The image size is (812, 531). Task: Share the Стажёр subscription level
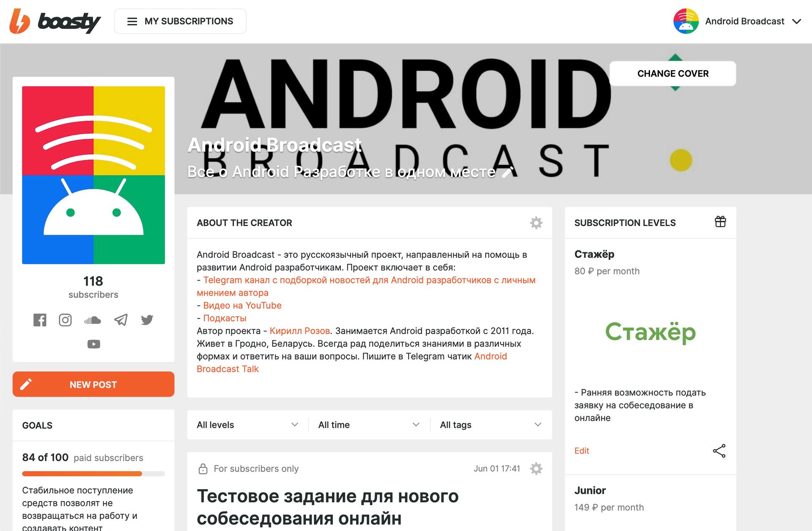tap(719, 451)
